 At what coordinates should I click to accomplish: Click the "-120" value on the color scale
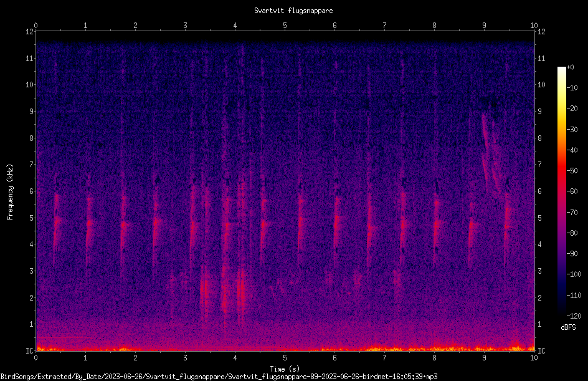point(574,316)
